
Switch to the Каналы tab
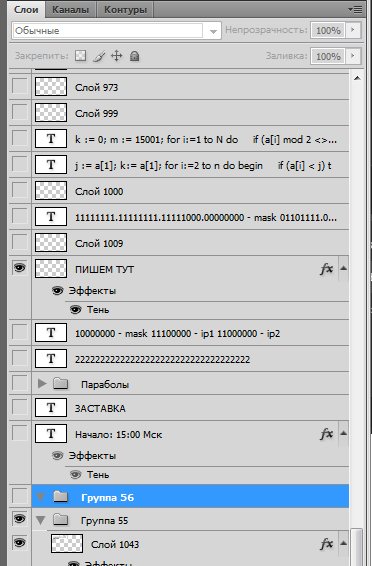(70, 9)
